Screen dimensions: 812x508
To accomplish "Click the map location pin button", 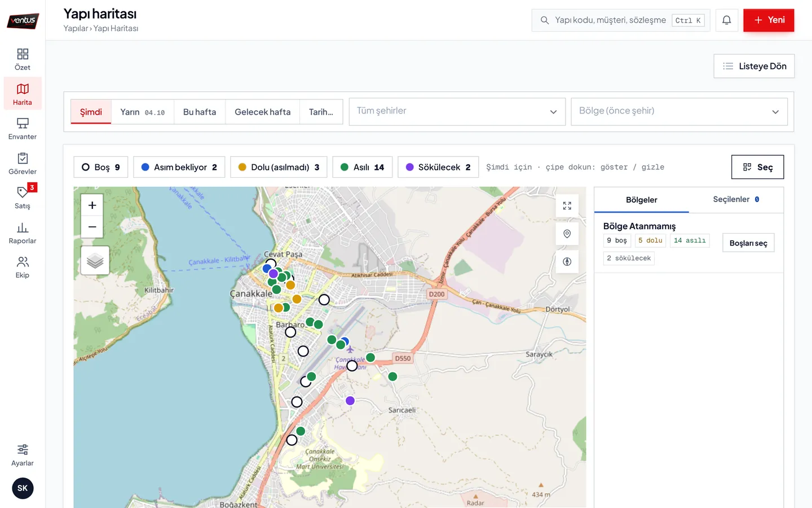I will tap(567, 234).
